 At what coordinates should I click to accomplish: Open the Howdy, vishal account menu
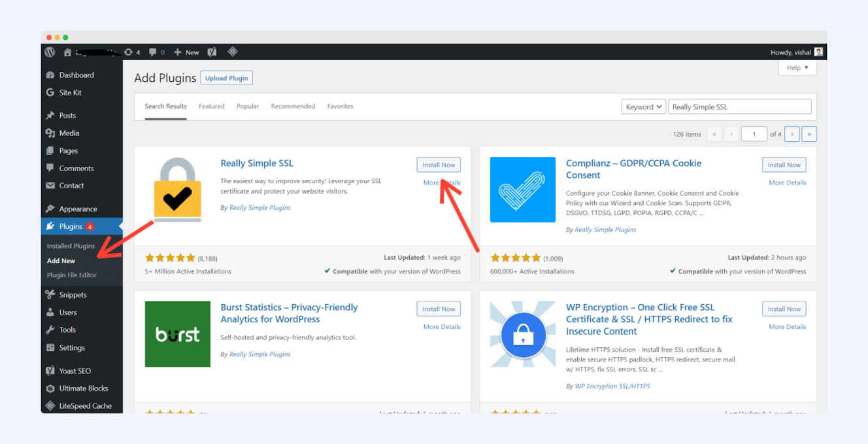797,52
